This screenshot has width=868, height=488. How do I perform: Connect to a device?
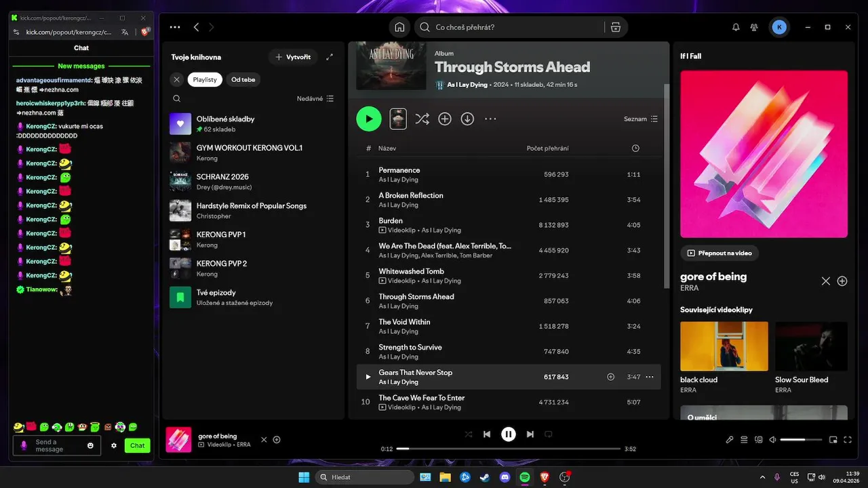click(758, 440)
